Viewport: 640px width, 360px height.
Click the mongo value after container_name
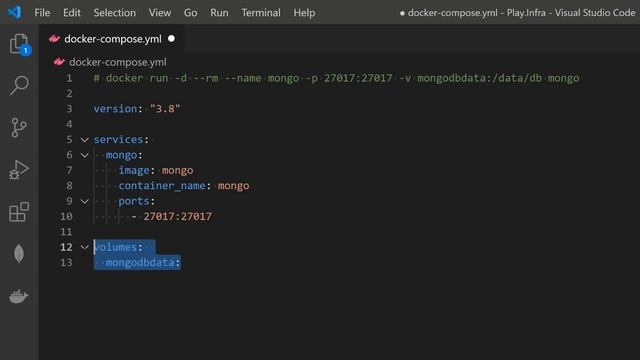233,186
